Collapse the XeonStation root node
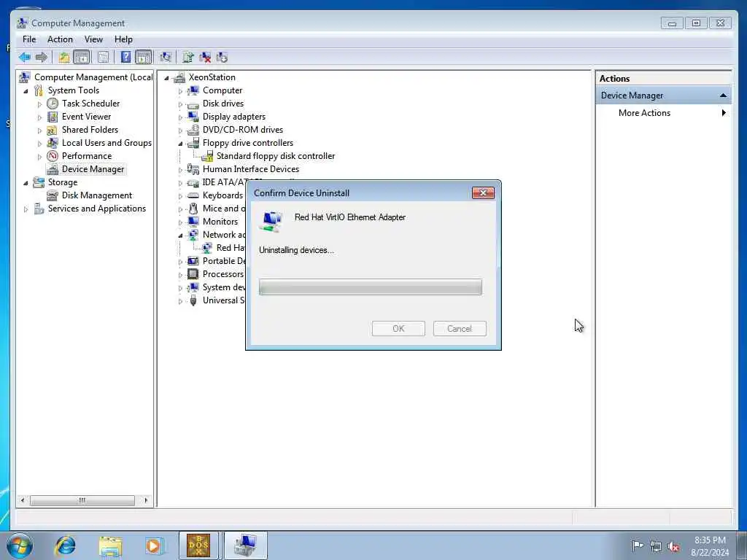Image resolution: width=747 pixels, height=560 pixels. [x=166, y=77]
